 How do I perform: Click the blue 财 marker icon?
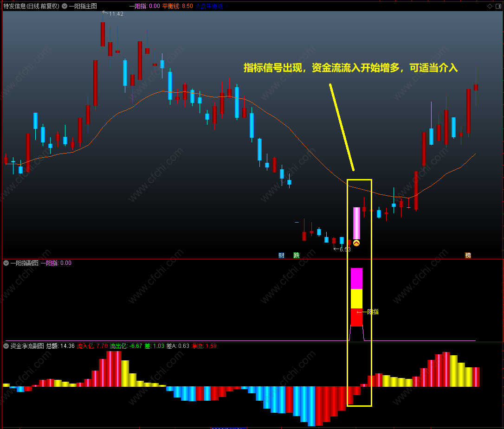tap(281, 255)
